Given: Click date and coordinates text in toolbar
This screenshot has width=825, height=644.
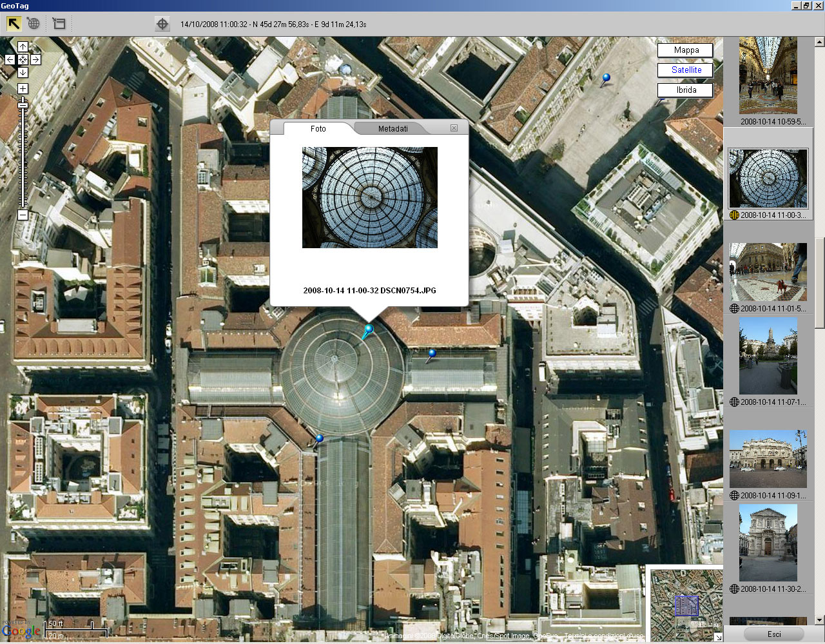Looking at the screenshot, I should pyautogui.click(x=273, y=24).
